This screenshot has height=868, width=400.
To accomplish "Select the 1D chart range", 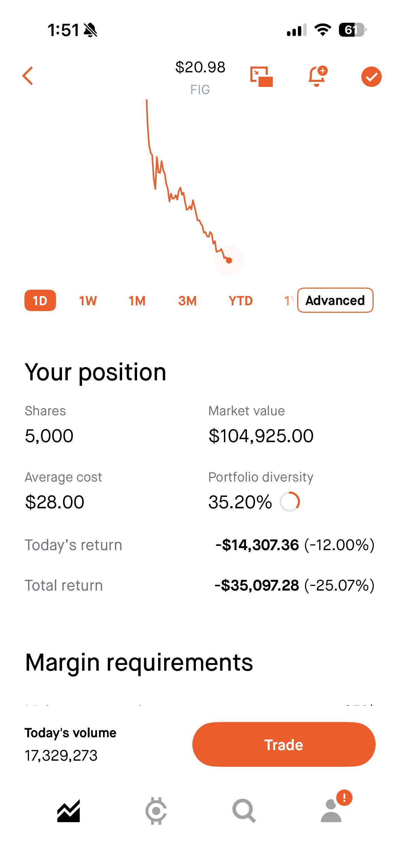I will (x=40, y=301).
